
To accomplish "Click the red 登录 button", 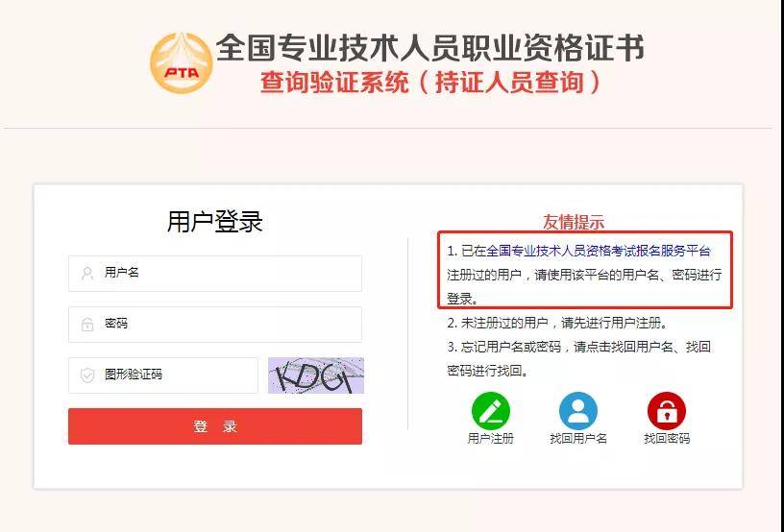I will [215, 426].
